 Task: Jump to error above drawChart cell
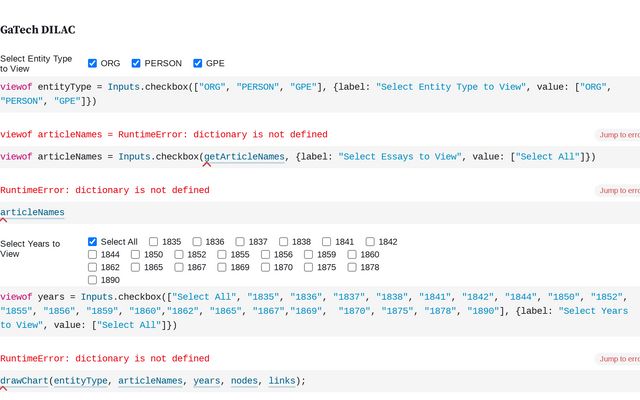coord(618,359)
